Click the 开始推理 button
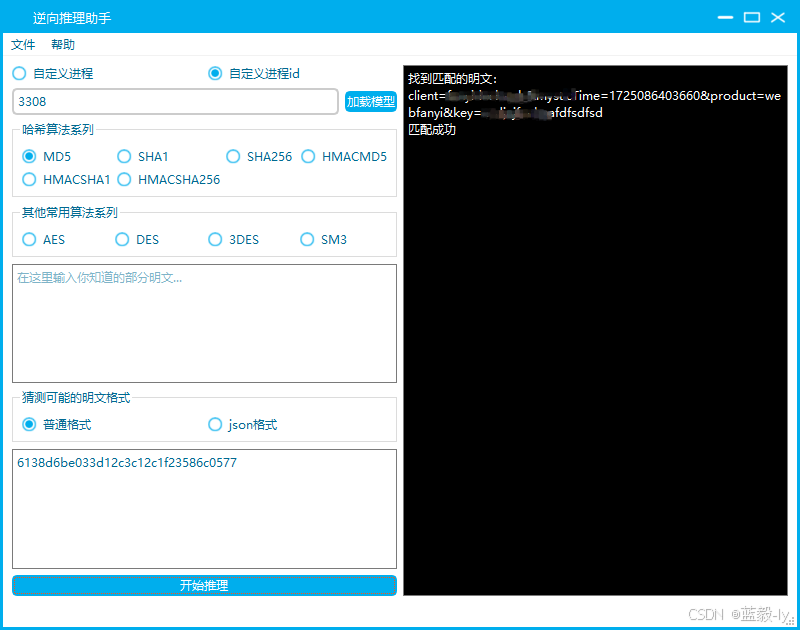The height and width of the screenshot is (630, 800). 204,585
